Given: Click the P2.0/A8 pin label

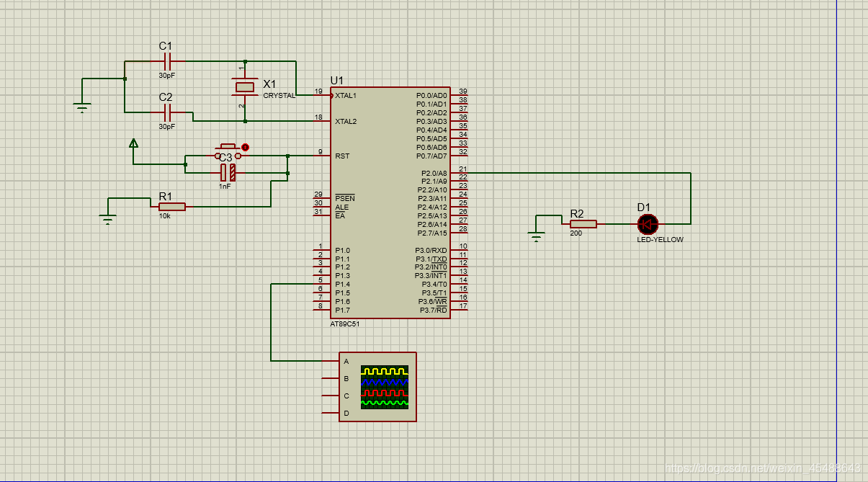Looking at the screenshot, I should [x=434, y=173].
